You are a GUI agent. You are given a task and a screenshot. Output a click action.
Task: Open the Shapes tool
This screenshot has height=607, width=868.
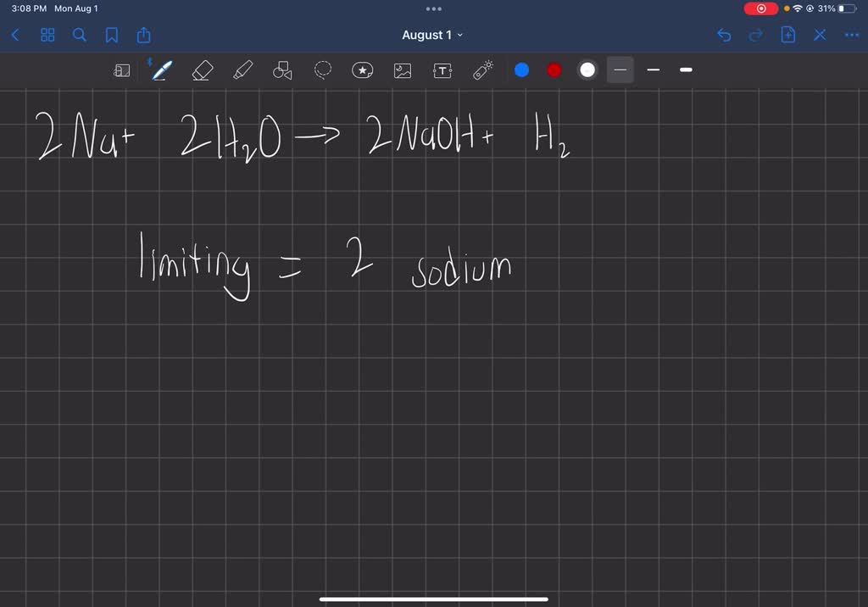click(282, 70)
